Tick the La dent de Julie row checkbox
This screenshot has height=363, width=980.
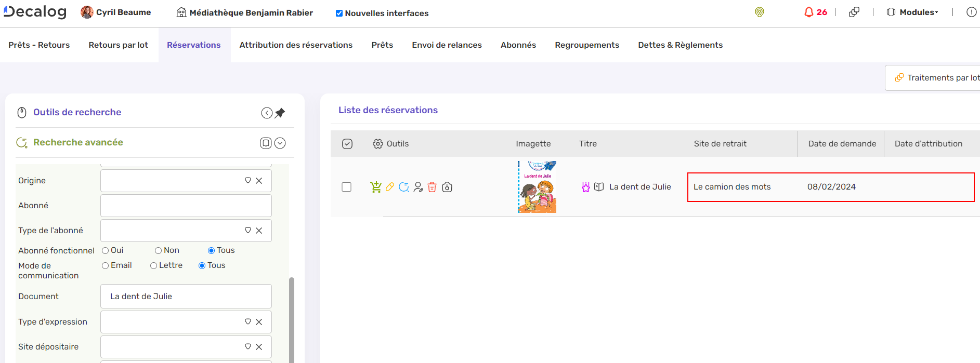[x=347, y=187]
